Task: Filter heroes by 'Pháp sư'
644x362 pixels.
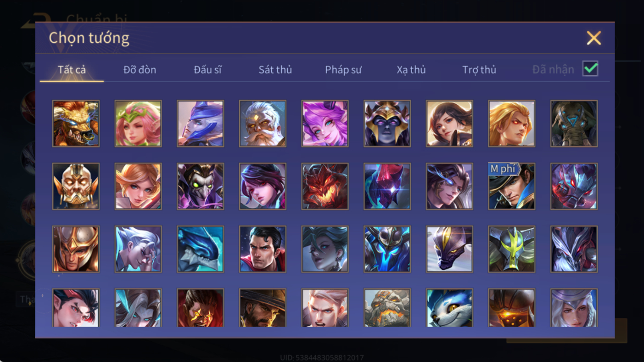Action: tap(343, 70)
